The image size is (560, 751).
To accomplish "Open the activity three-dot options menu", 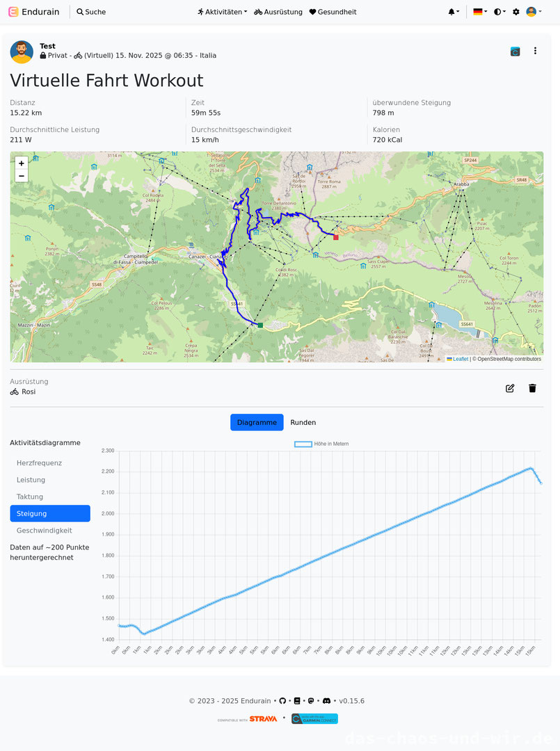I will tap(535, 51).
